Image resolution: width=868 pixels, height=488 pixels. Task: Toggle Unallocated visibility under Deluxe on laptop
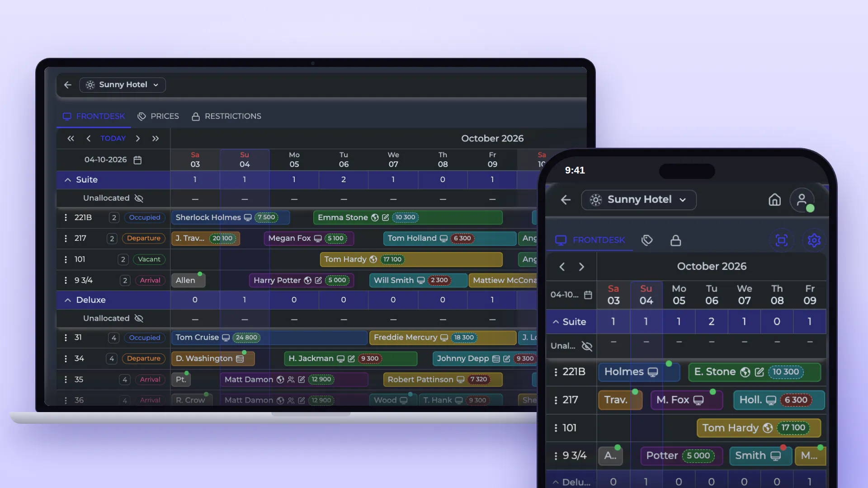tap(139, 319)
